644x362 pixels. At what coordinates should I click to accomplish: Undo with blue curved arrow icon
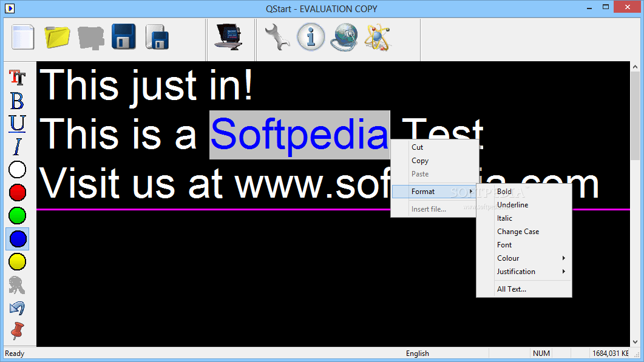click(17, 308)
